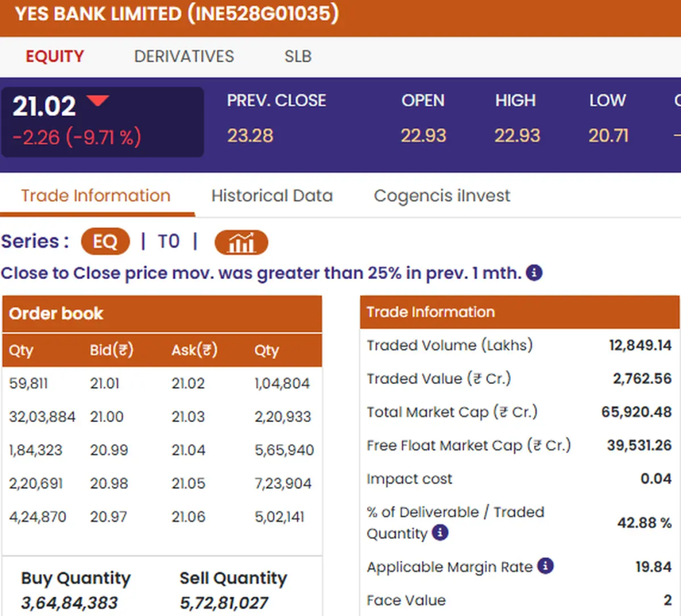Screen dimensions: 681x616
Task: Click bid quantity 2,20,691
Action: click(36, 484)
